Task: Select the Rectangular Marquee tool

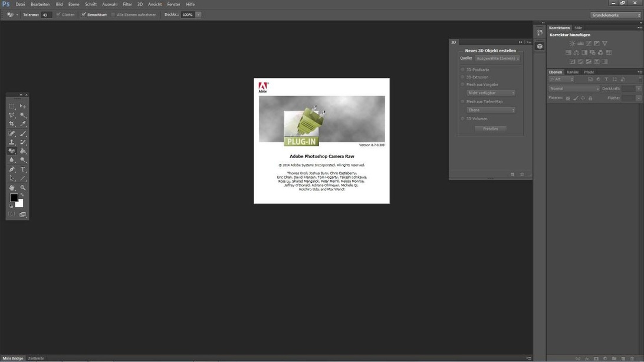Action: point(12,107)
